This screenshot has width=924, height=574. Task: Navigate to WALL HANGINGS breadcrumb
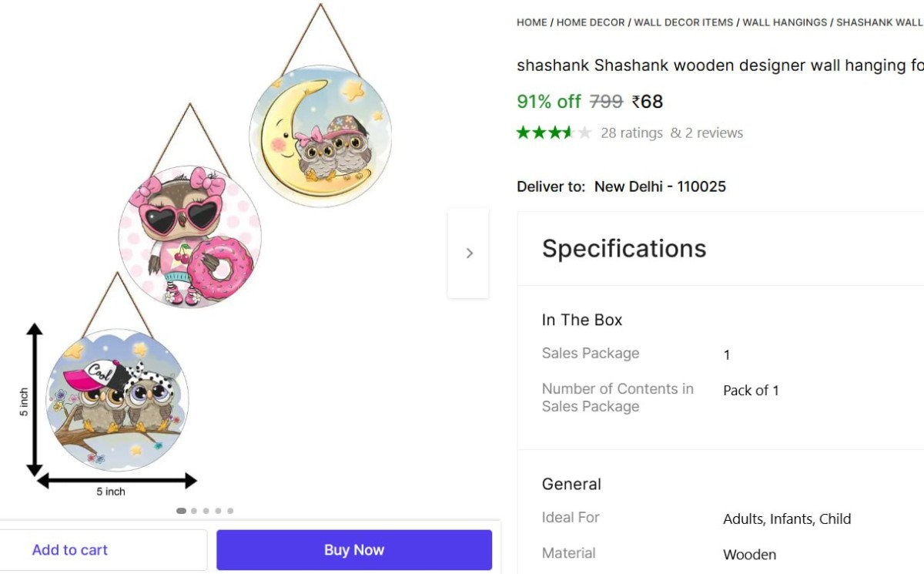785,22
